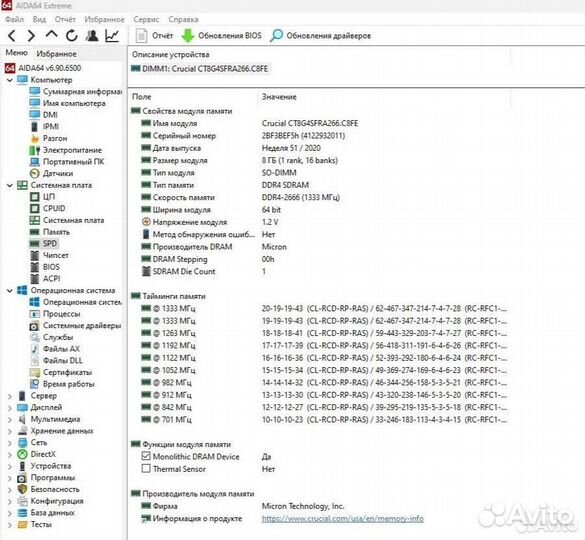Screen dimensions: 585x540
Task: Expand the Мультимедиа tree node
Action: (x=10, y=419)
